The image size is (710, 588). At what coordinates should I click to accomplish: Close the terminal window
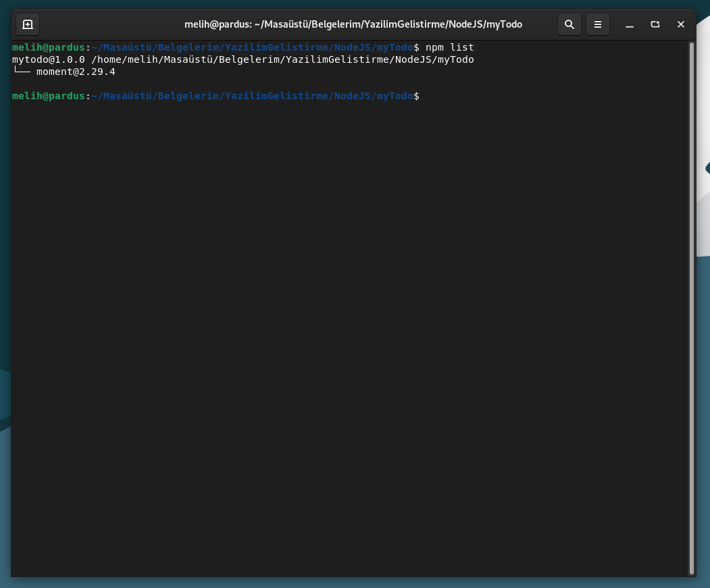point(680,24)
